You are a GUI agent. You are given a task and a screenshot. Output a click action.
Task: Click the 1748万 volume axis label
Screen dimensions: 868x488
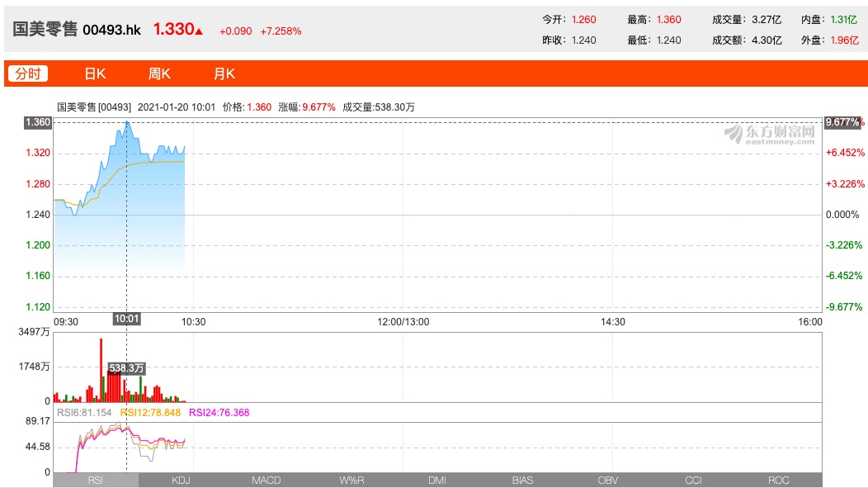pyautogui.click(x=34, y=367)
